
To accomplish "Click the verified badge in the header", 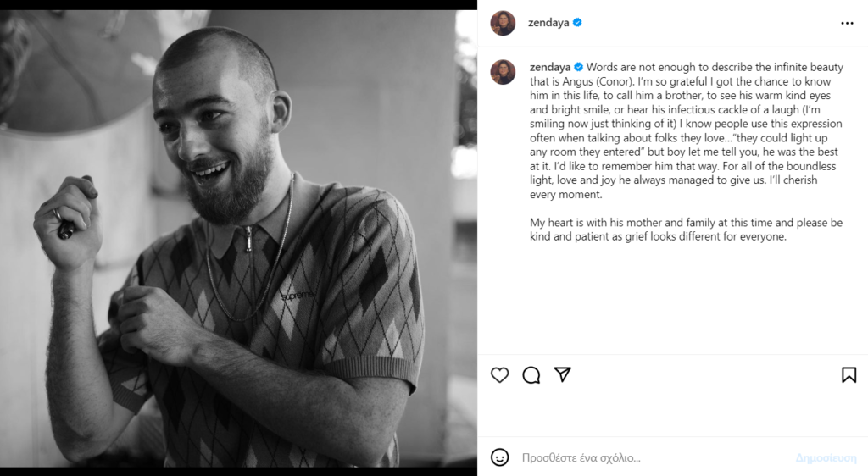I will point(577,23).
